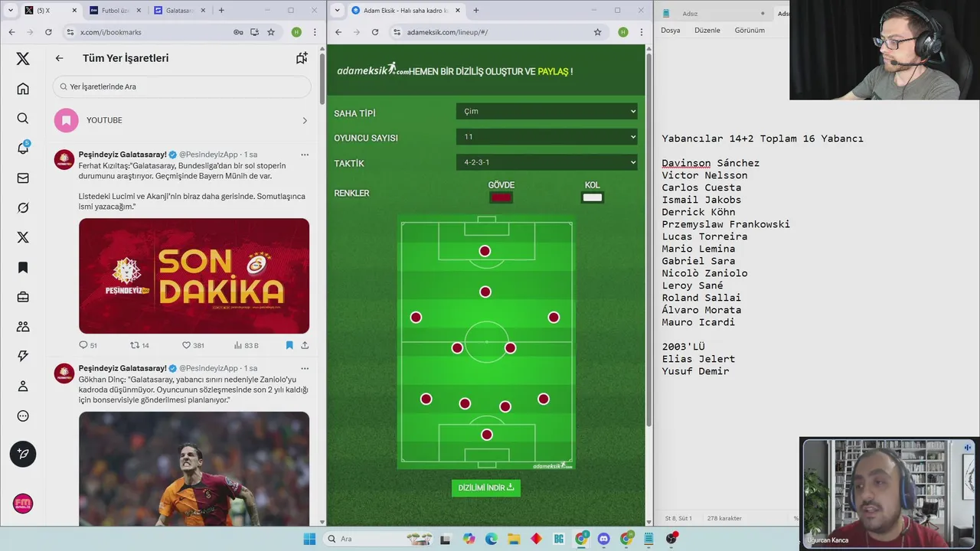
Task: Open the Bookmarks icon in X sidebar
Action: tap(23, 267)
